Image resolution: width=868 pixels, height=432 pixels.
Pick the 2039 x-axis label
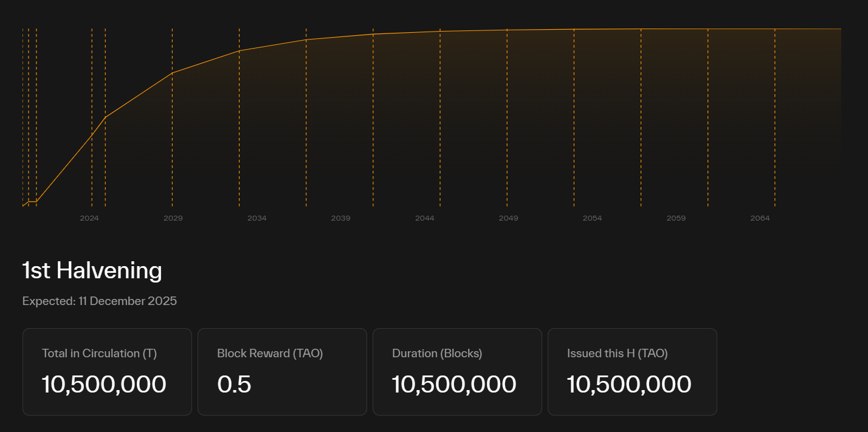[340, 218]
